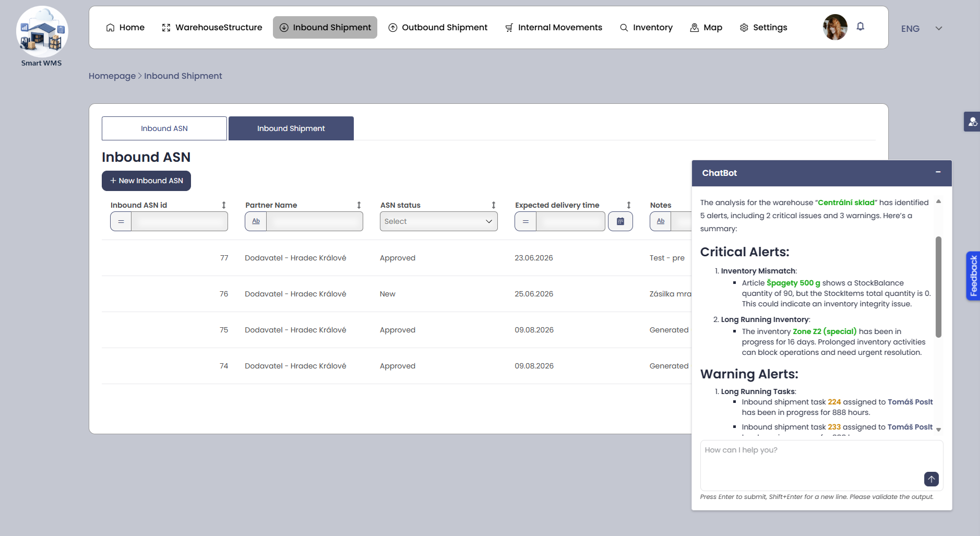Open inbound shipment task 224 link

tap(834, 402)
